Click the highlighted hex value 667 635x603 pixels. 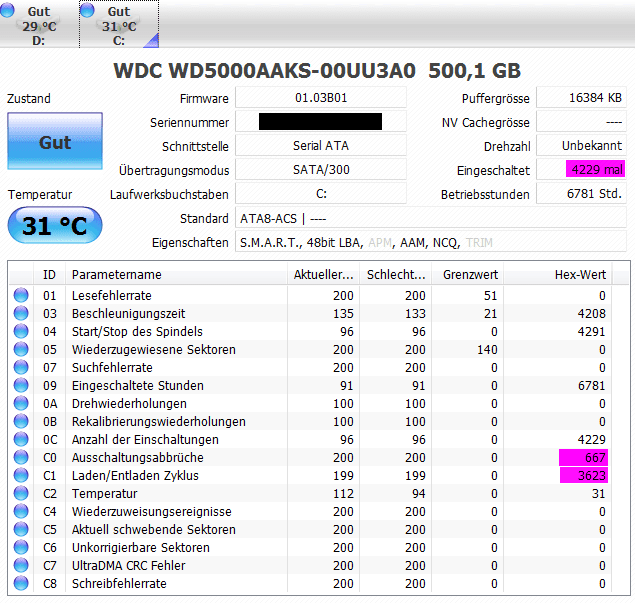pyautogui.click(x=583, y=458)
